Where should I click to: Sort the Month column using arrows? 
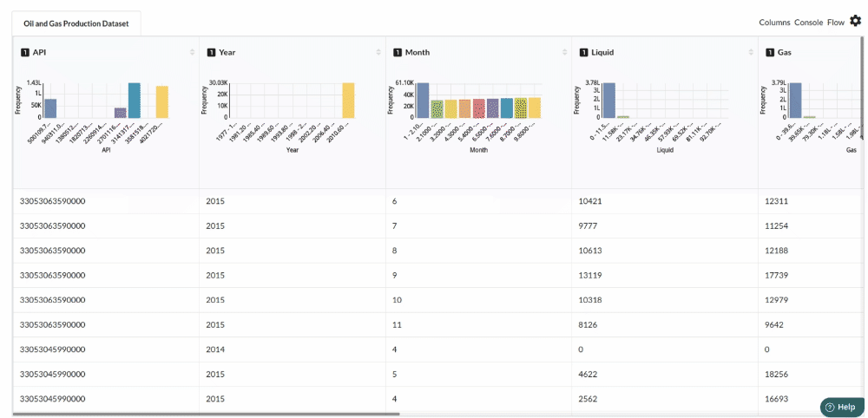(564, 53)
